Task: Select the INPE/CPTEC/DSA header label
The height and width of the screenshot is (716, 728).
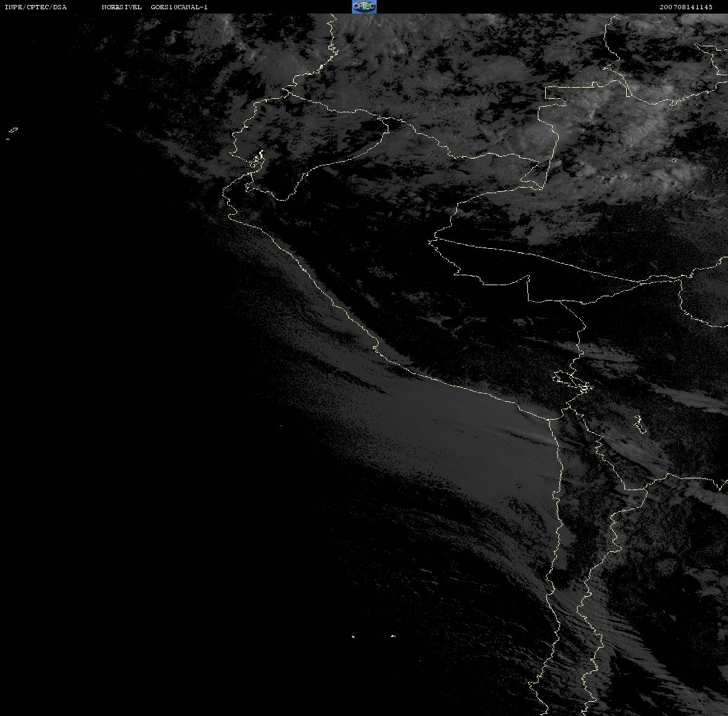Action: click(36, 7)
